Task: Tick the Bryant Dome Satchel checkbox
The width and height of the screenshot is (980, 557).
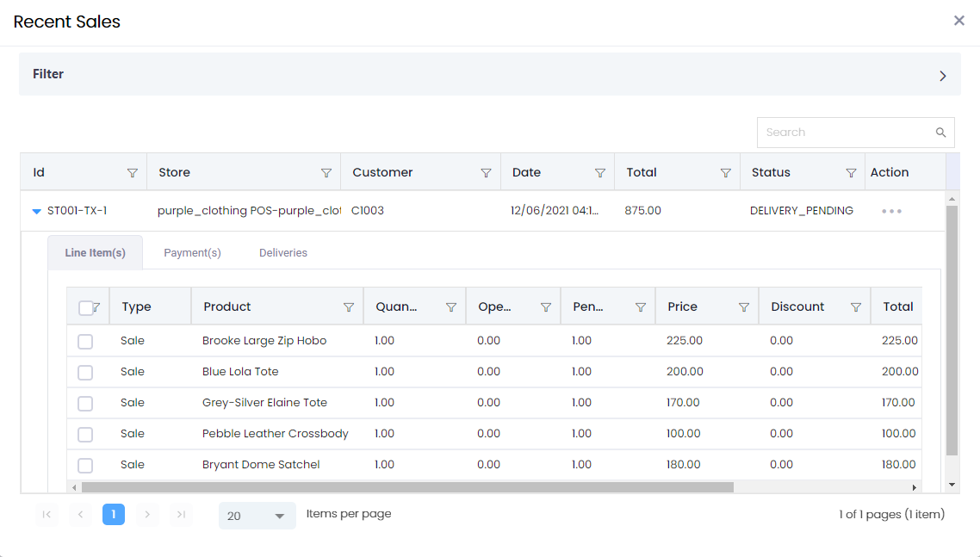Action: 85,466
